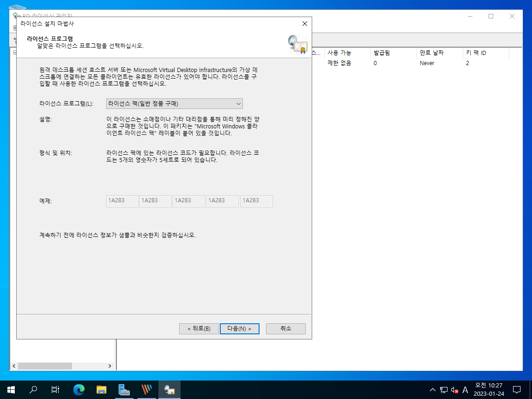Screen dimensions: 532x399
Task: Click the third 1A2B3 example field
Action: coord(188,201)
